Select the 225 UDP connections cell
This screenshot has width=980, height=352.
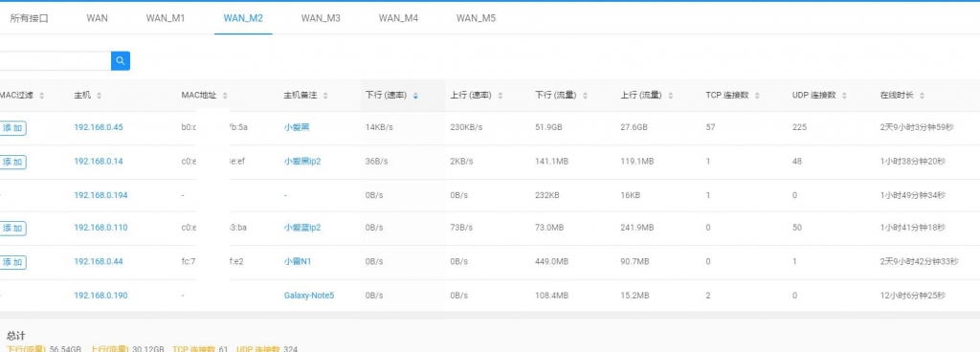(799, 127)
